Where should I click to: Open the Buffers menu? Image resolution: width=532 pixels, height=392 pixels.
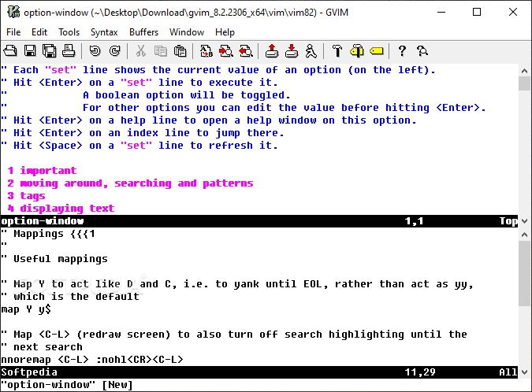[x=143, y=32]
